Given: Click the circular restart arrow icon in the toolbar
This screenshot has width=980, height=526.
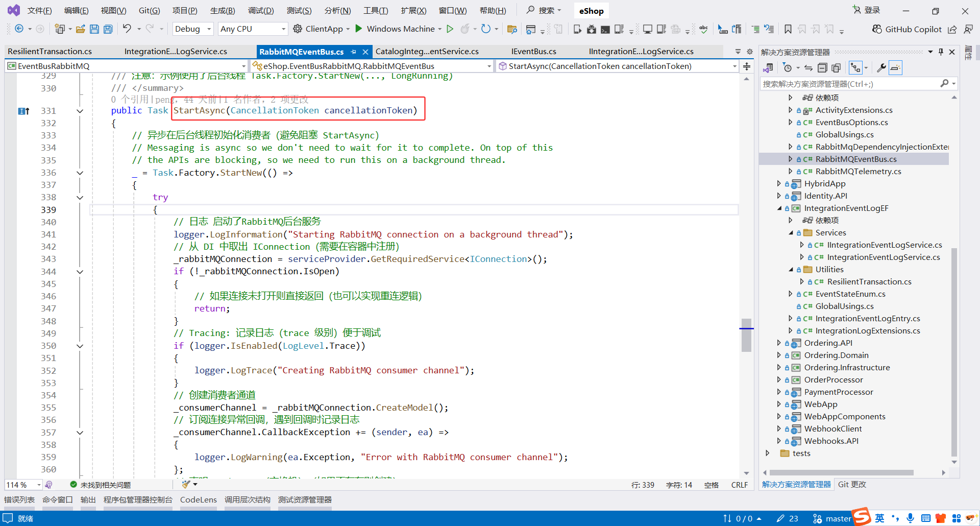Looking at the screenshot, I should coord(486,29).
